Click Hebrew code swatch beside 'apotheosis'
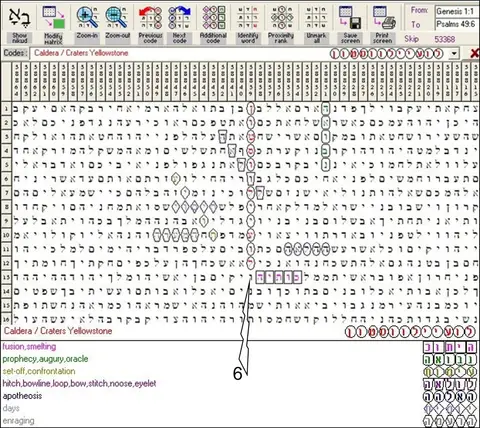Image resolution: width=480 pixels, height=428 pixels. (x=449, y=396)
